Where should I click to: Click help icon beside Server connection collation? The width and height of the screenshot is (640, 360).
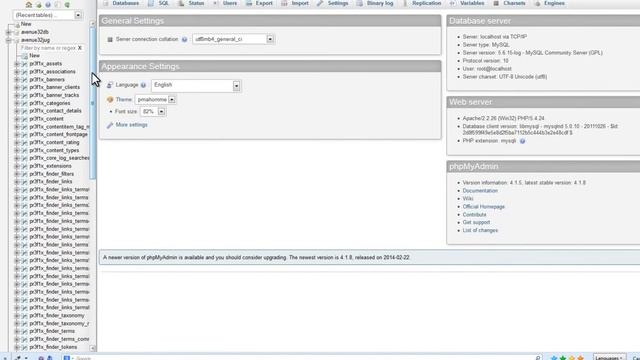(x=184, y=40)
